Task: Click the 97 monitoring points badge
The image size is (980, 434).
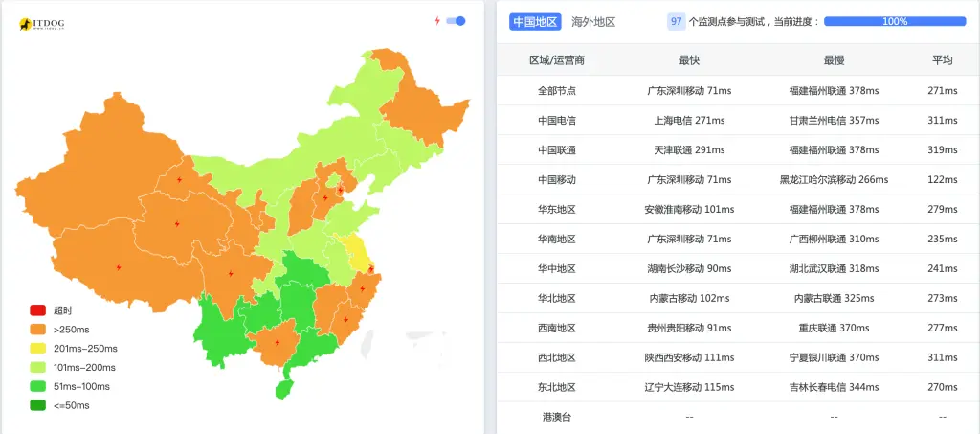Action: (676, 21)
